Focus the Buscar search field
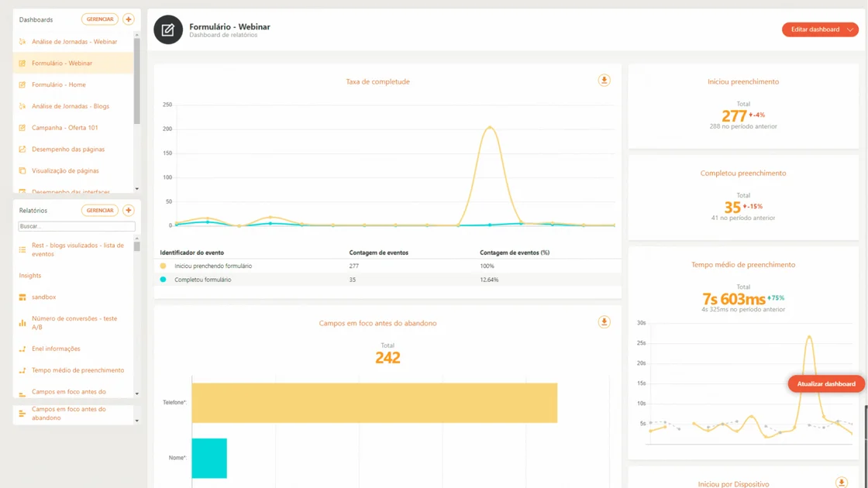Image resolution: width=868 pixels, height=488 pixels. (77, 226)
